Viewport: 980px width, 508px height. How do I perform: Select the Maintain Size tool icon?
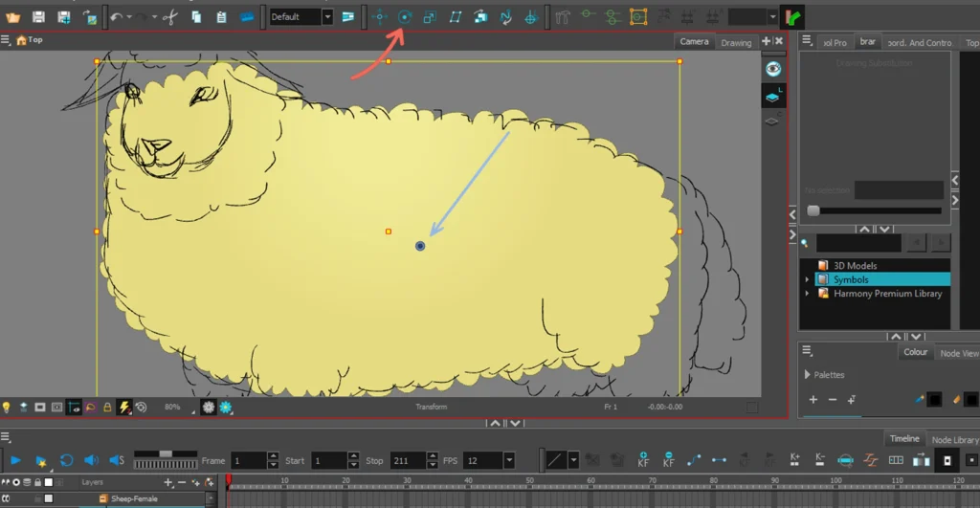click(480, 17)
